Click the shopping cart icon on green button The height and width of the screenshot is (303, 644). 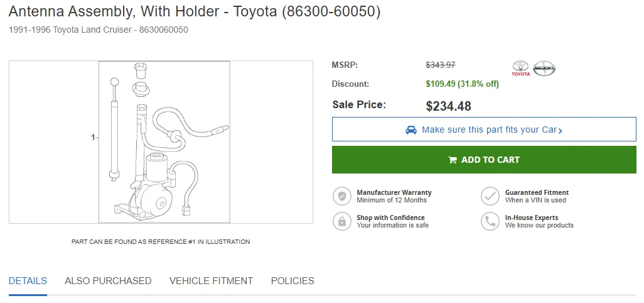[453, 160]
